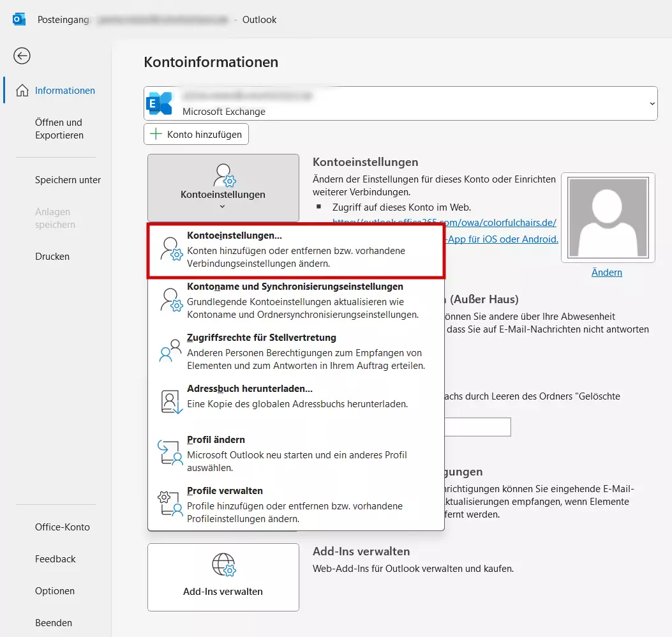Screen dimensions: 672x637
Task: Click the profile picture placeholder
Action: click(x=608, y=217)
